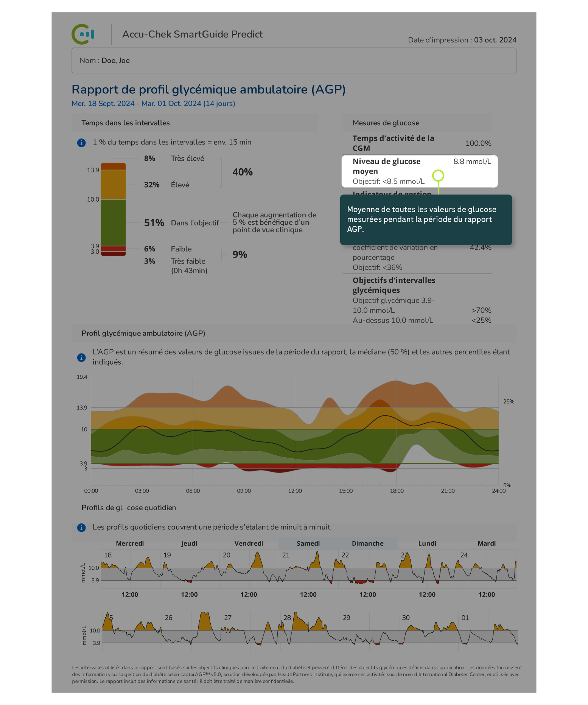Select the 'Très élevé' dark orange bar segment

[x=113, y=166]
